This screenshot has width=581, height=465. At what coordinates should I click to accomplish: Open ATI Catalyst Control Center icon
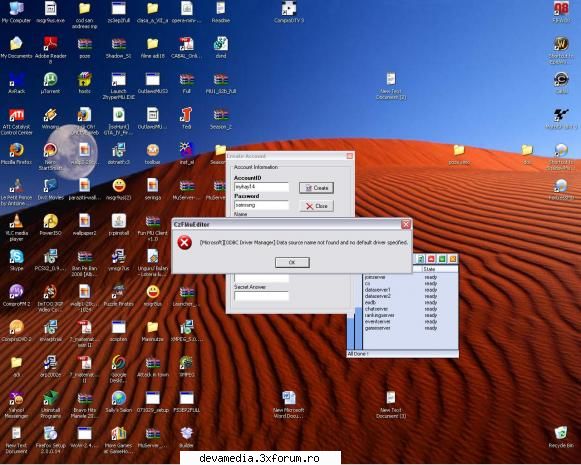coord(16,122)
